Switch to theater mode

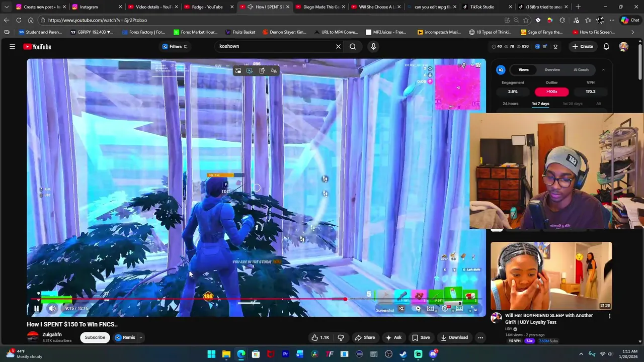pos(459,308)
